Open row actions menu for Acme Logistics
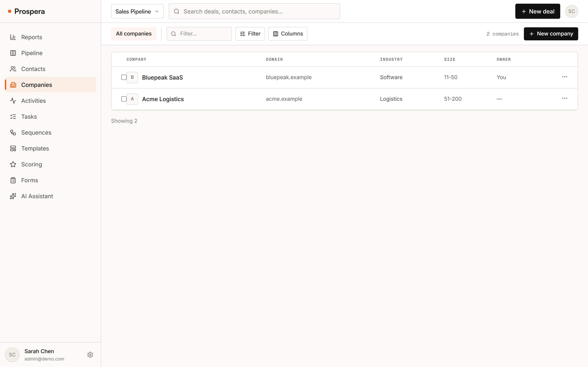588x367 pixels. tap(565, 98)
